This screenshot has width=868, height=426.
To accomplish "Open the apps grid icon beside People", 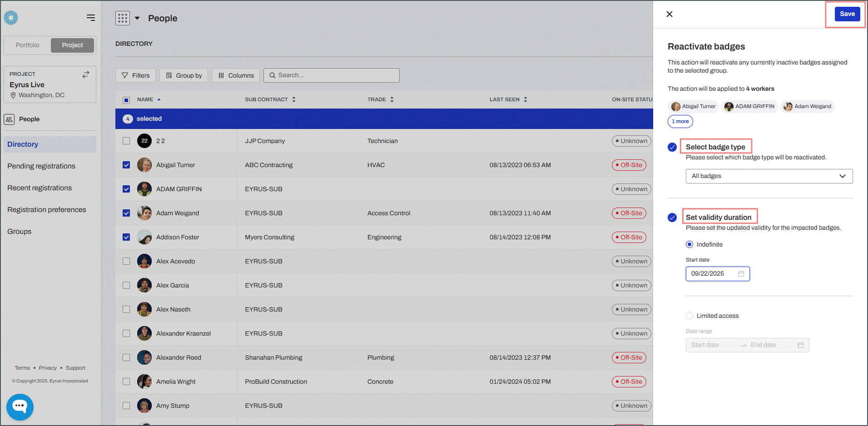I will [123, 18].
